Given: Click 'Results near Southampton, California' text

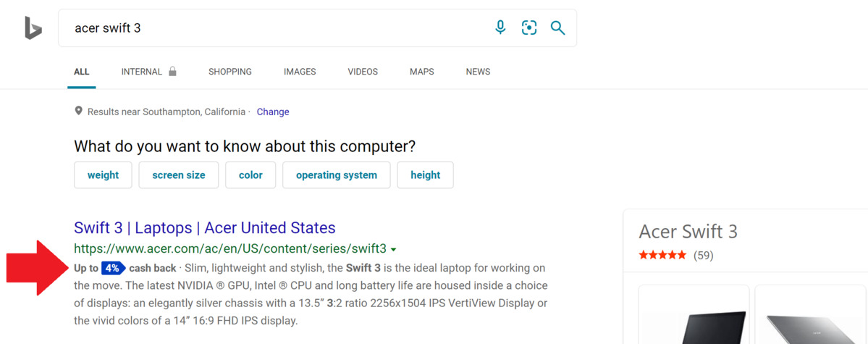Looking at the screenshot, I should click(x=166, y=112).
